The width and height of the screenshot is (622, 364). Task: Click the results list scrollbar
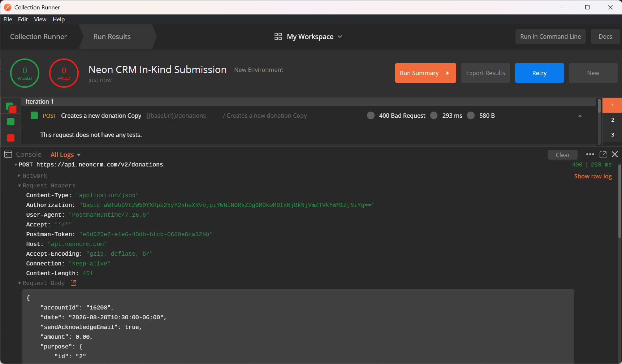point(599,106)
